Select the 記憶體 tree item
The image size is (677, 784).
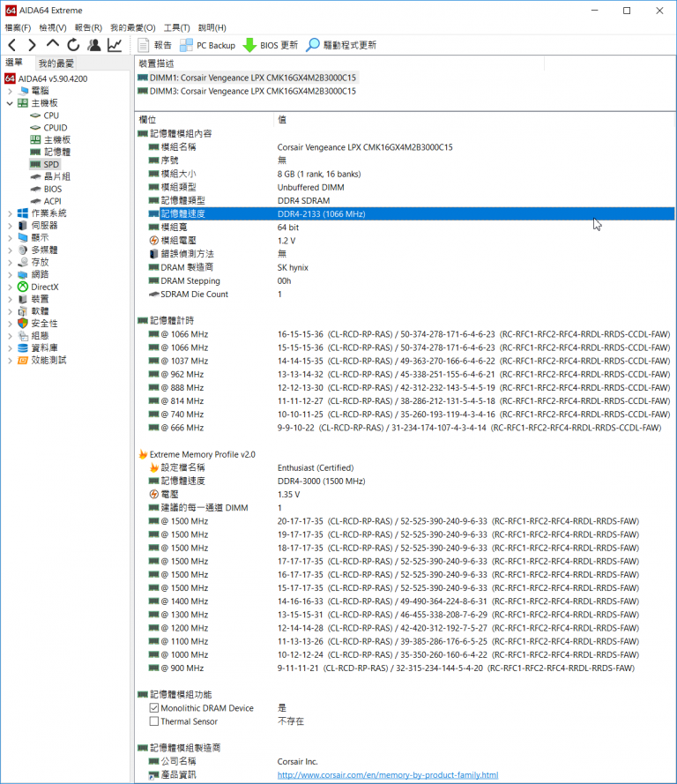pyautogui.click(x=57, y=152)
